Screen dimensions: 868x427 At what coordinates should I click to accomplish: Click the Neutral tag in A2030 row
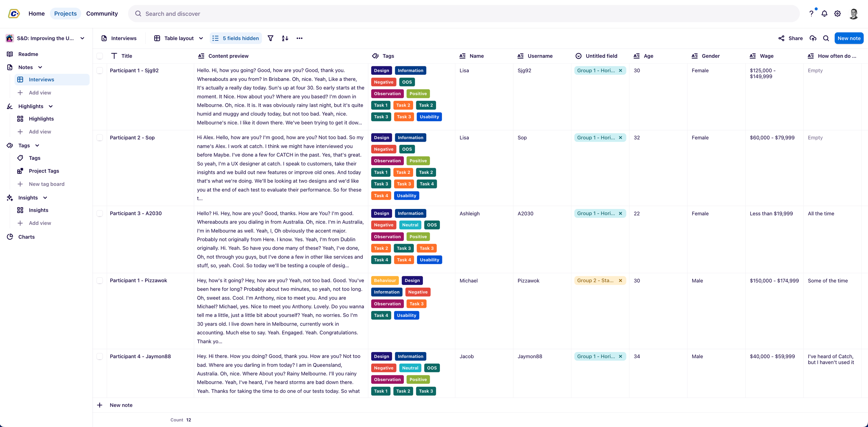pos(410,225)
